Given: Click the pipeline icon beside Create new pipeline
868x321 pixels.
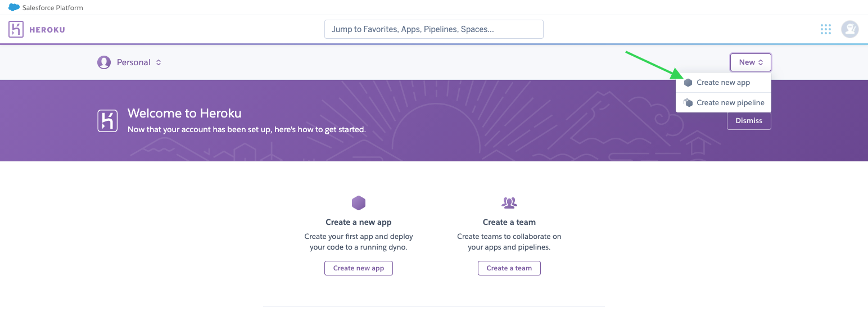Looking at the screenshot, I should pos(688,103).
